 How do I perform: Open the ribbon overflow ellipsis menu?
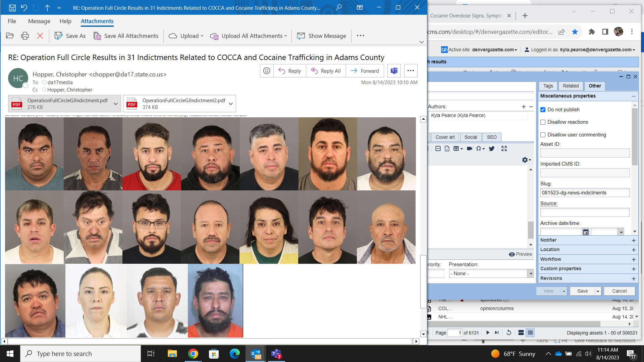click(361, 36)
